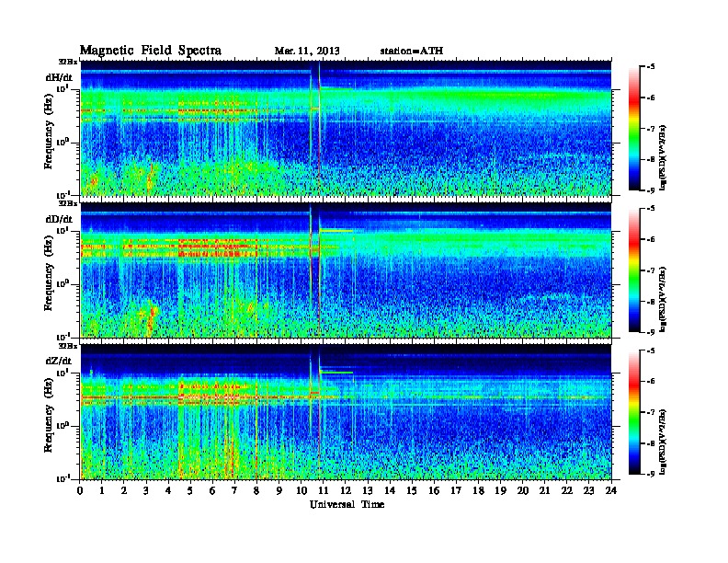The image size is (728, 563).
Task: Click the dH/dt spectrogram plot area
Action: 346,128
